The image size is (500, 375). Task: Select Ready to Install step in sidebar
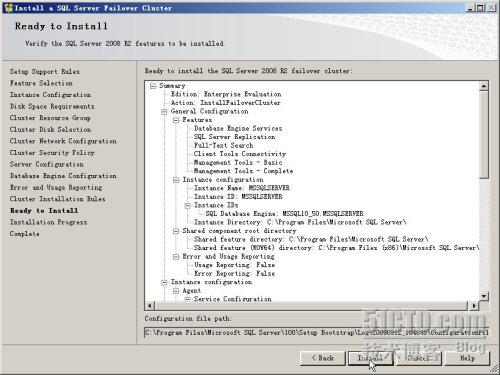[44, 211]
